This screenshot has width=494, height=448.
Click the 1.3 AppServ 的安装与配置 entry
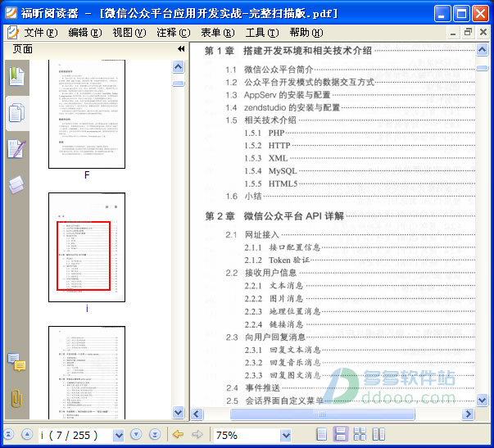pos(278,95)
